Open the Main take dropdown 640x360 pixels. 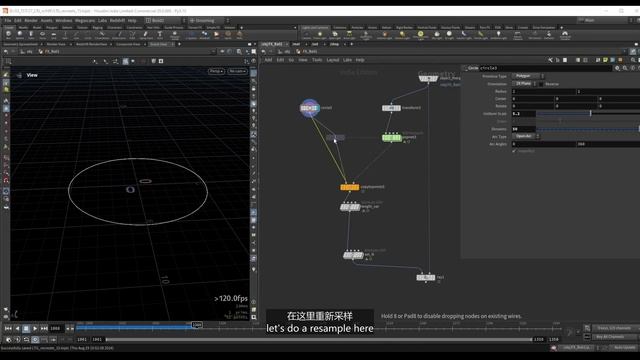[605, 20]
